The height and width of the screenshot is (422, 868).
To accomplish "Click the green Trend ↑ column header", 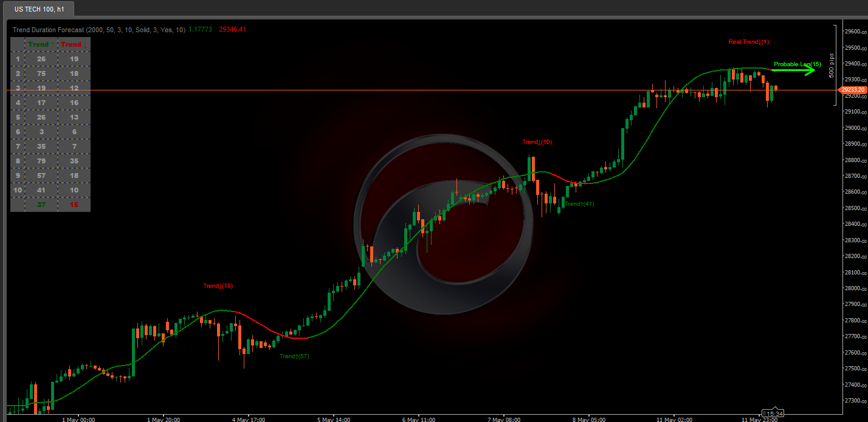I will (x=41, y=44).
